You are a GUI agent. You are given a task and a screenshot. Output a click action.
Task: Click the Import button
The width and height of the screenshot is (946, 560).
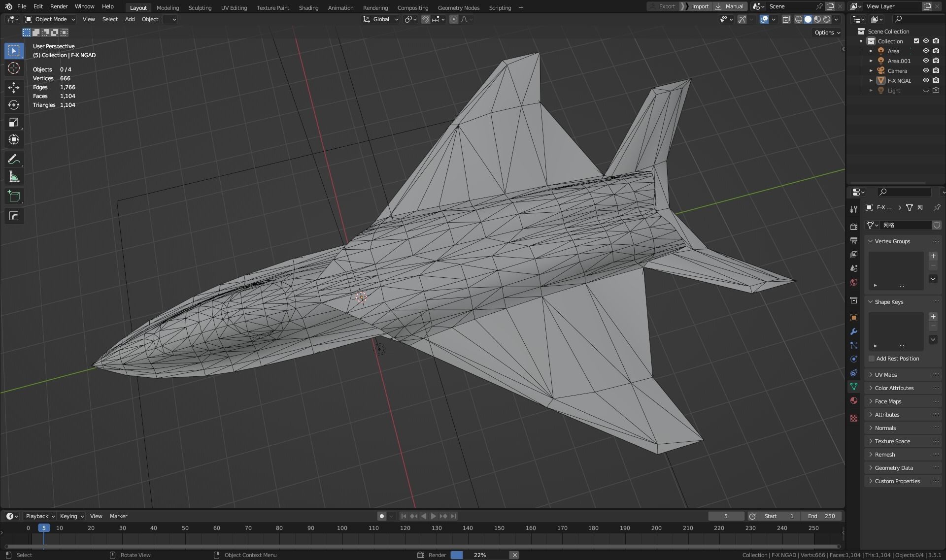696,6
